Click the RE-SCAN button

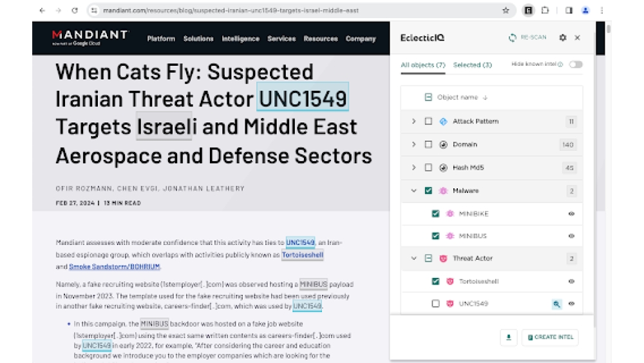tap(527, 37)
